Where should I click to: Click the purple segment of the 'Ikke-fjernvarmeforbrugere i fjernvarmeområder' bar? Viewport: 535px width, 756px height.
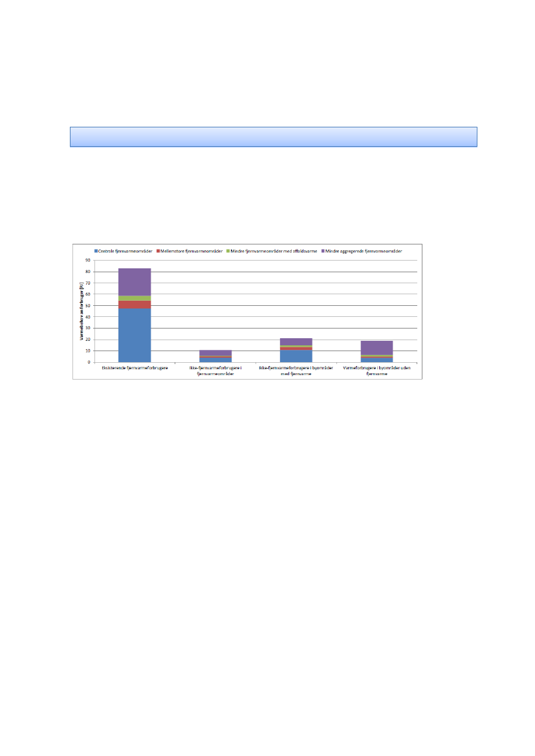coord(215,353)
